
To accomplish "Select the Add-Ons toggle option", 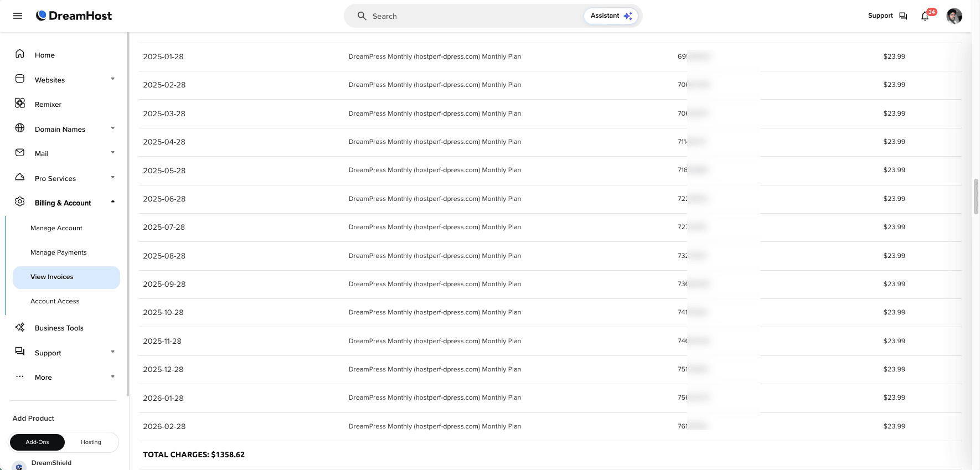I will [x=37, y=442].
